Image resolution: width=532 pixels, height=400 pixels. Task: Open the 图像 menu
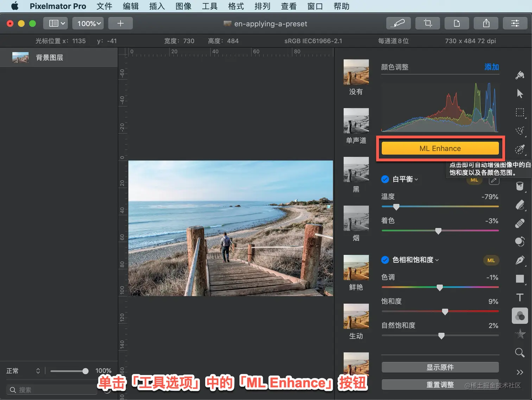183,6
